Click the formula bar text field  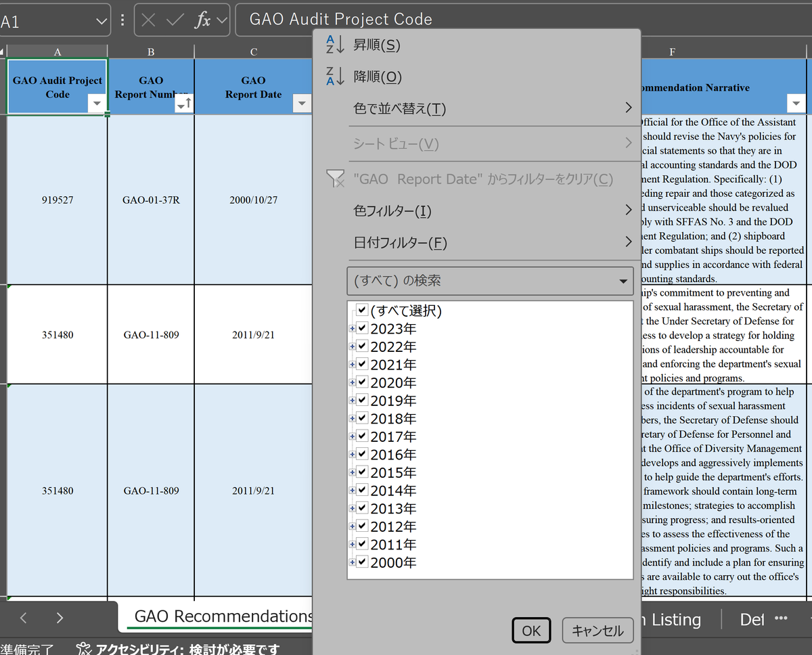click(x=524, y=20)
